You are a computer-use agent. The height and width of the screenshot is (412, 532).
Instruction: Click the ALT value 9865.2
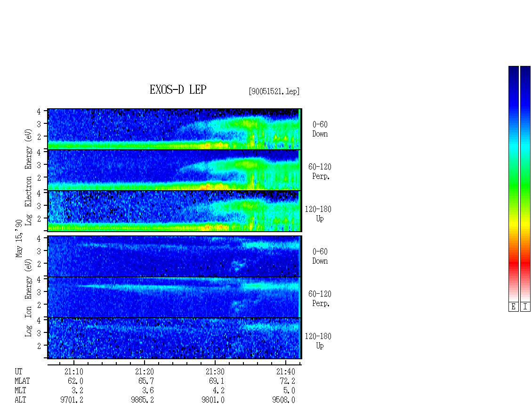point(143,400)
